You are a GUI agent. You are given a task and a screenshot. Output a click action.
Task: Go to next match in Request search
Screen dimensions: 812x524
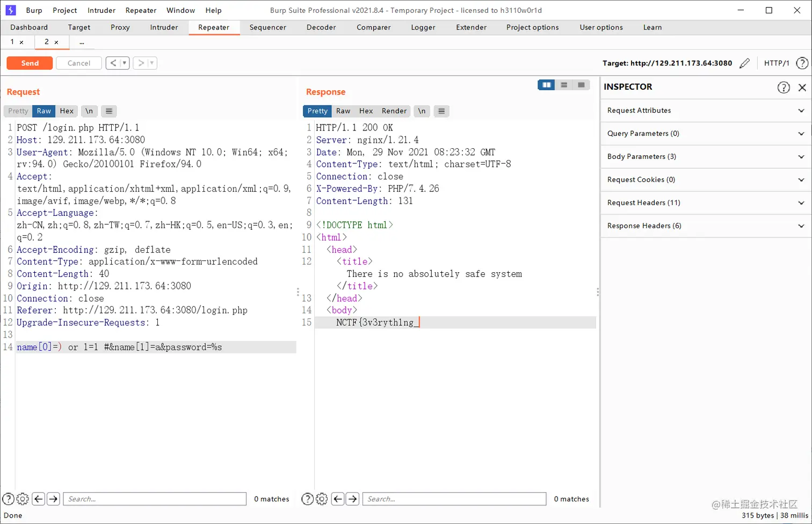[x=53, y=499]
